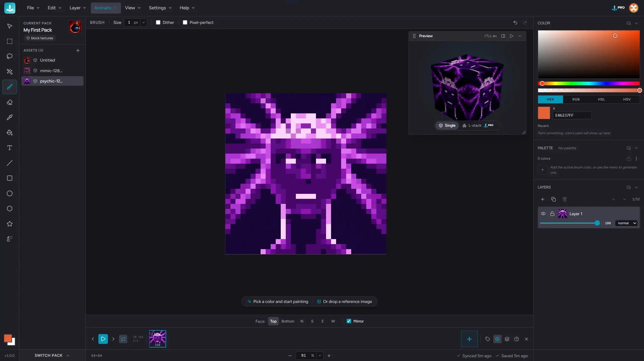Add new animation frame plus button
The height and width of the screenshot is (361, 644).
click(469, 339)
